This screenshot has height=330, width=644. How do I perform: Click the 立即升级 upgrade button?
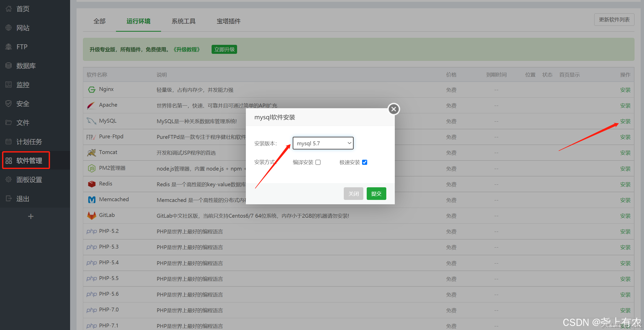point(224,49)
